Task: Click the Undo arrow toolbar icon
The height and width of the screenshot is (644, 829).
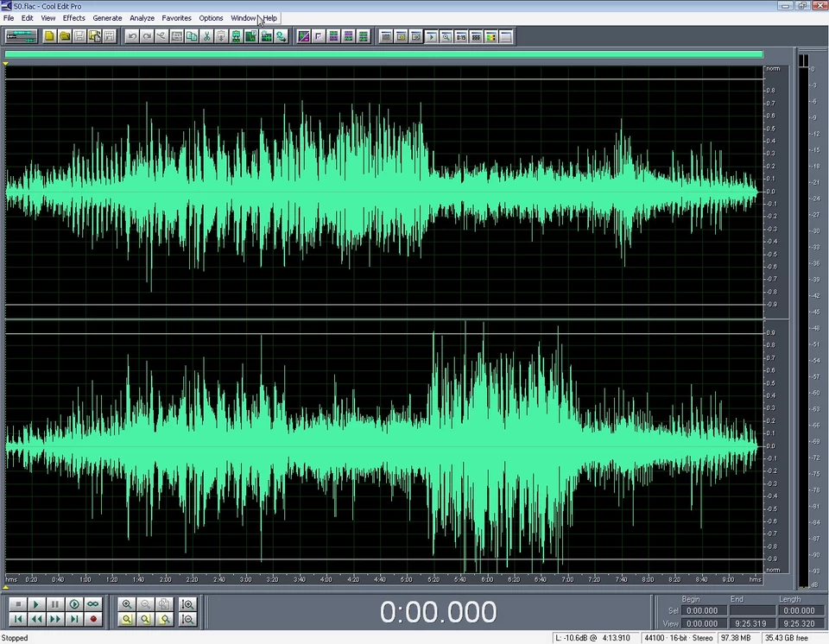Action: tap(131, 36)
